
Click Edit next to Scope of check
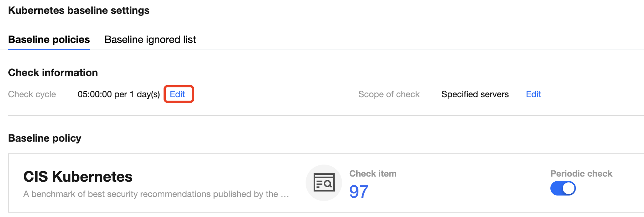click(533, 94)
